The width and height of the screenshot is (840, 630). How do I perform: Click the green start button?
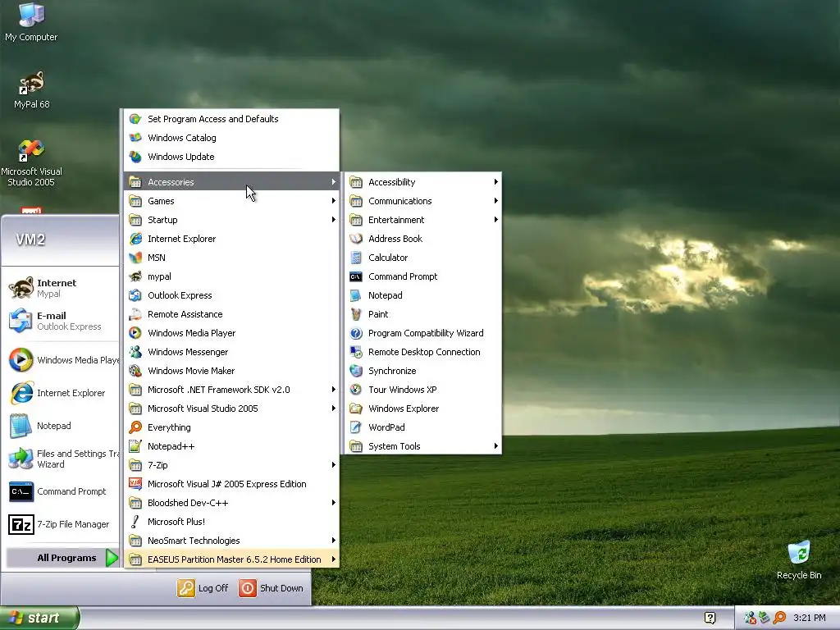tap(39, 618)
